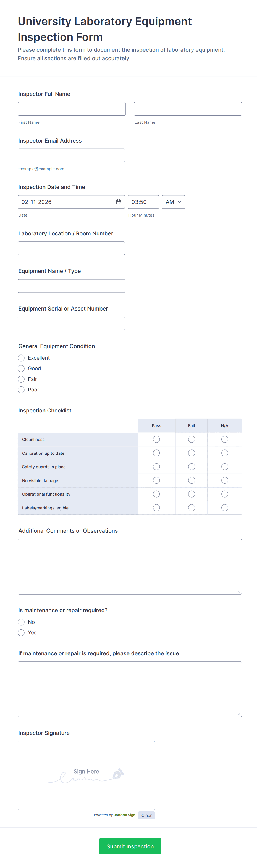Click the textarea resize handle in Additional Comments

(239, 591)
